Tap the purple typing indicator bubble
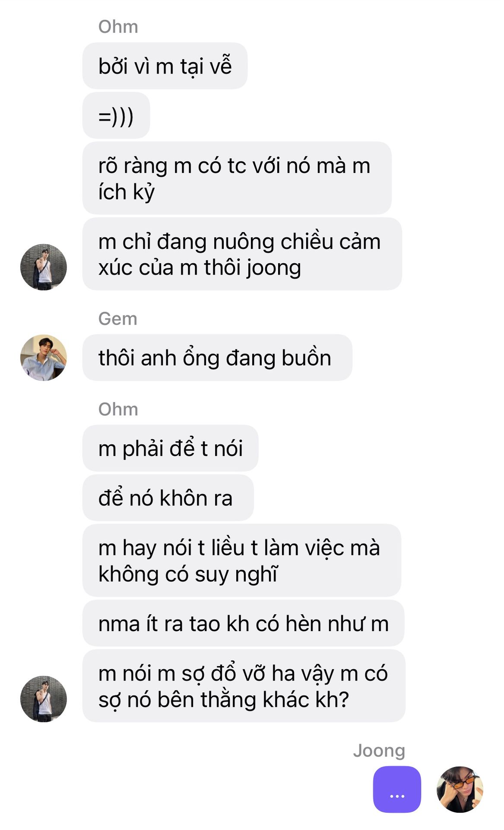Viewport: 504px width, 830px height. [x=397, y=789]
